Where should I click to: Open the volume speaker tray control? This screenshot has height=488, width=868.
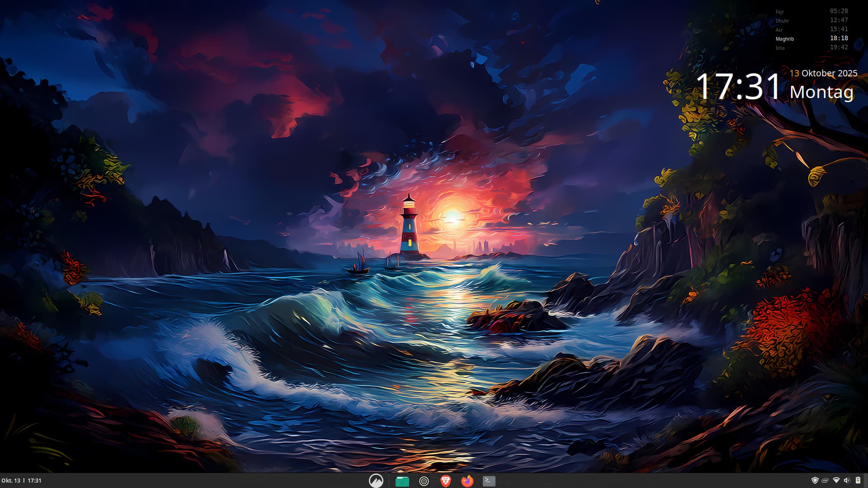point(847,480)
